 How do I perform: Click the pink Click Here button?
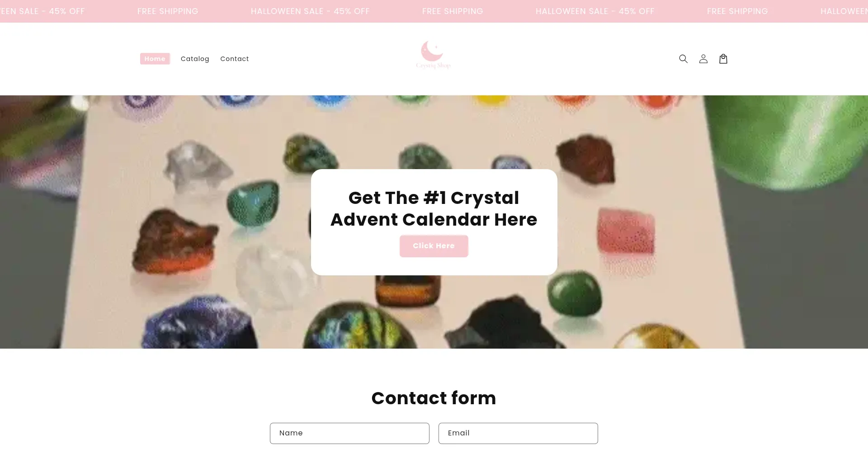click(434, 246)
